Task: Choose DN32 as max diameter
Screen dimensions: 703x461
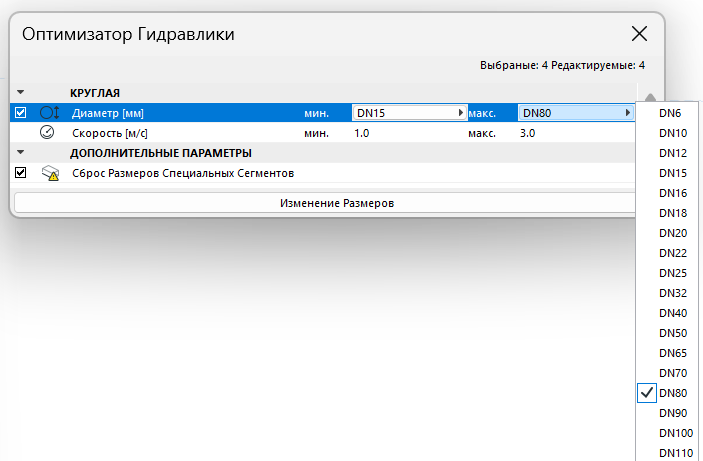Action: tap(667, 293)
